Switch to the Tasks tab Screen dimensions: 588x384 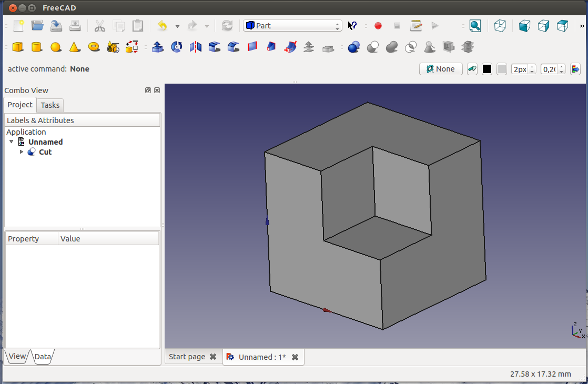tap(50, 105)
